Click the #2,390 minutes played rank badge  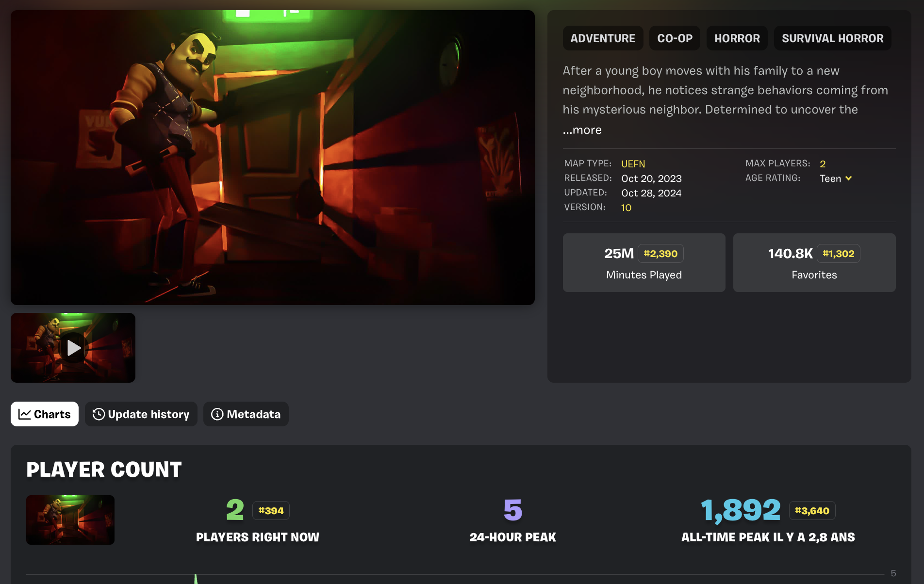coord(660,254)
